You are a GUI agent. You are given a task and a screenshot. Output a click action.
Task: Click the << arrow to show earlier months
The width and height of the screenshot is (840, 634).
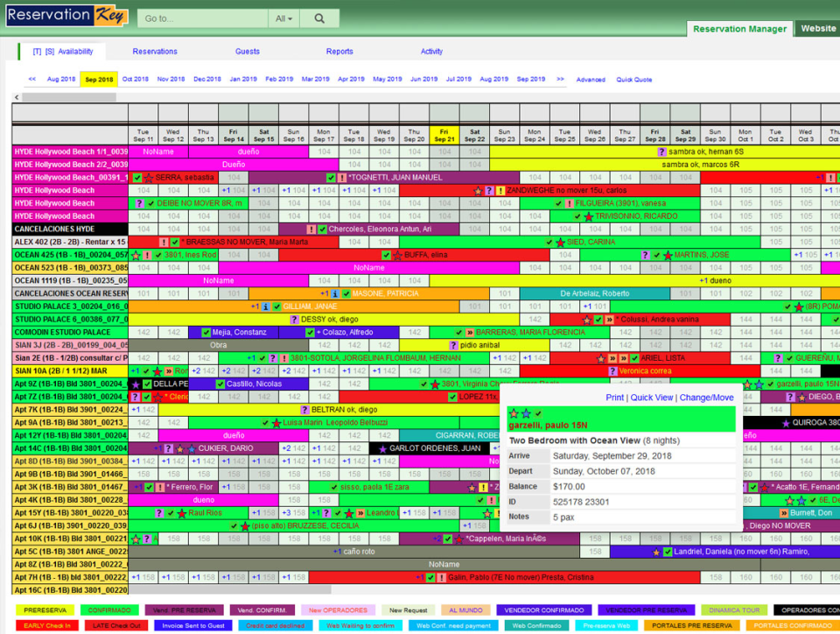(x=31, y=78)
